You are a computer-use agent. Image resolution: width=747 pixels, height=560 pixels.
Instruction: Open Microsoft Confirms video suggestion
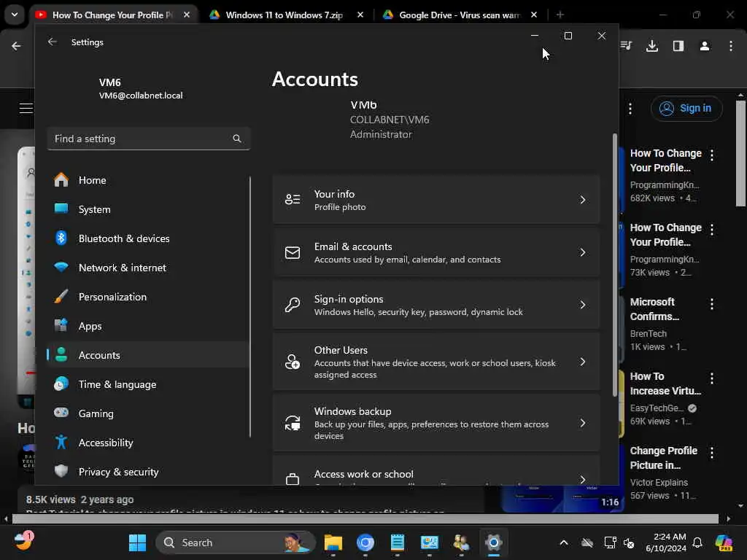tap(654, 309)
